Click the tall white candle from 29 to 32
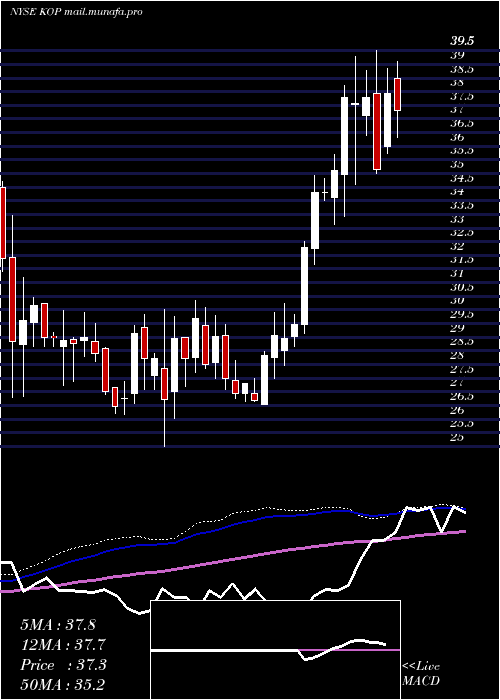Screen dimensions: 500x700 pos(304,286)
